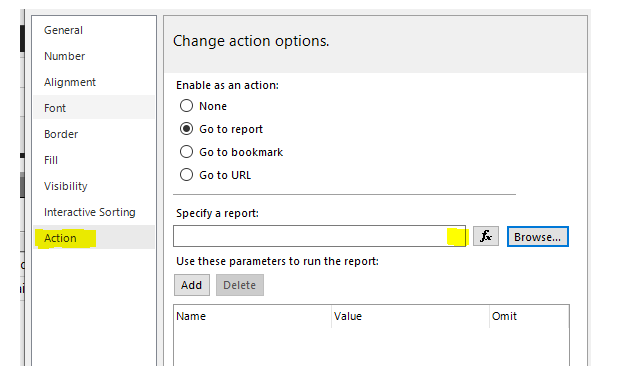Switch to the Visibility page
This screenshot has width=624, height=366.
[94, 186]
